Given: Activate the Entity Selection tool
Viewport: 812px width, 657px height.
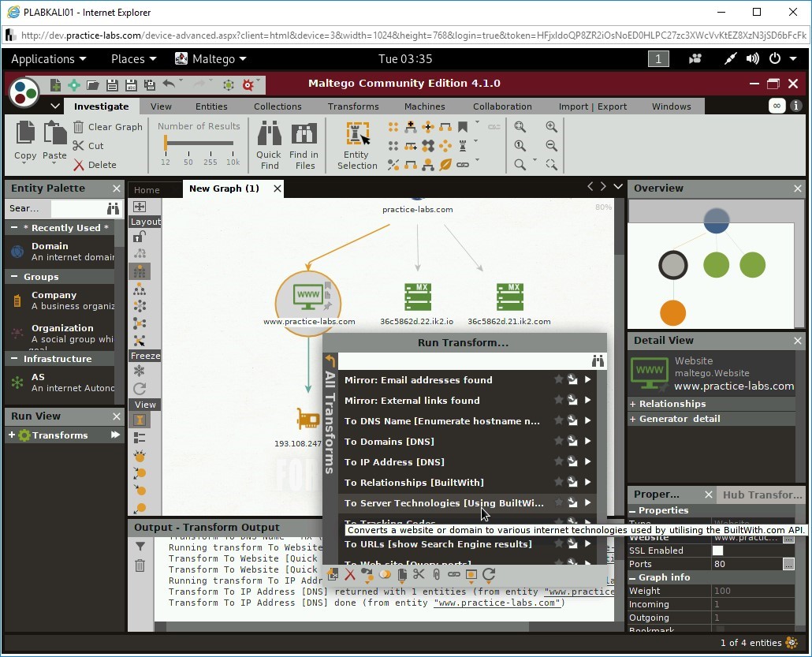Looking at the screenshot, I should coord(356,142).
